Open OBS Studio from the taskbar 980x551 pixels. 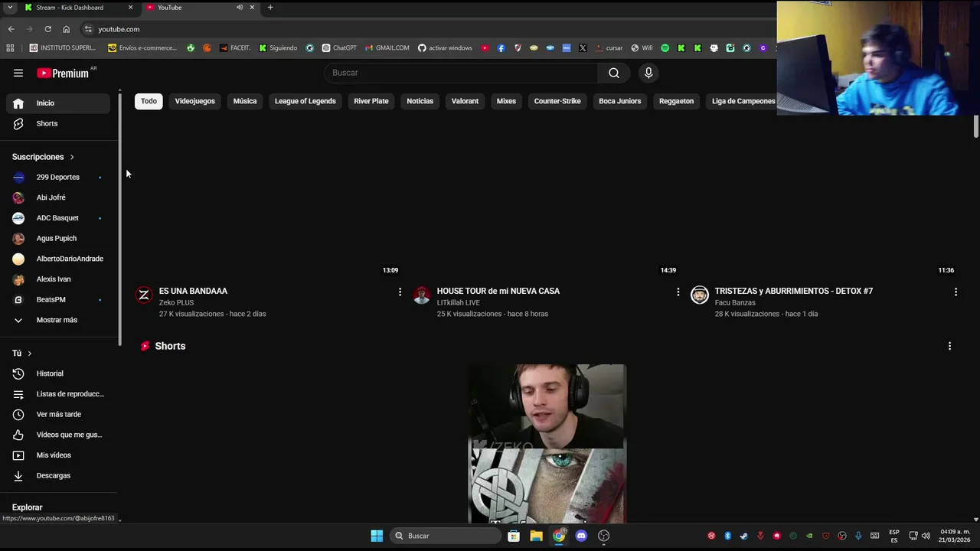pos(603,536)
